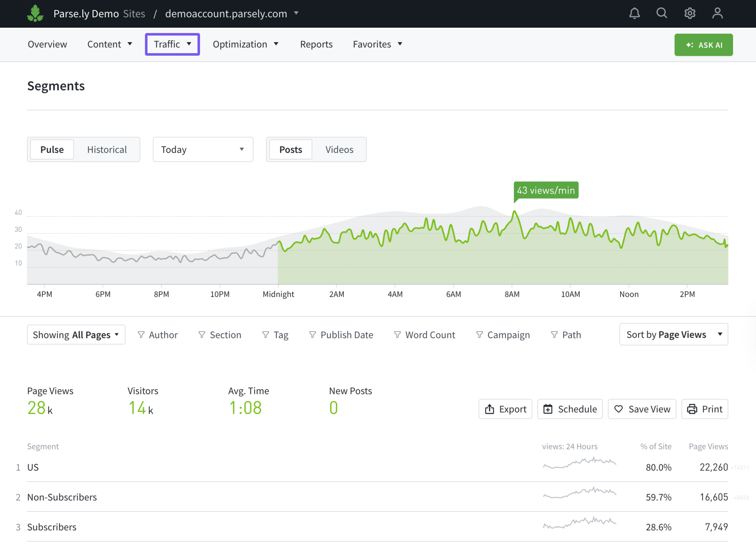Expand the Showing All Pages selector
This screenshot has height=548, width=756.
76,335
